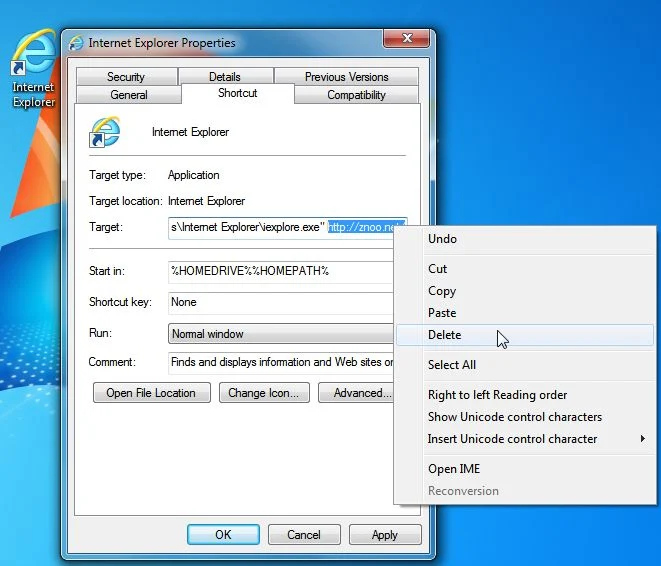Click the Open File Location button
This screenshot has width=661, height=566.
click(151, 393)
